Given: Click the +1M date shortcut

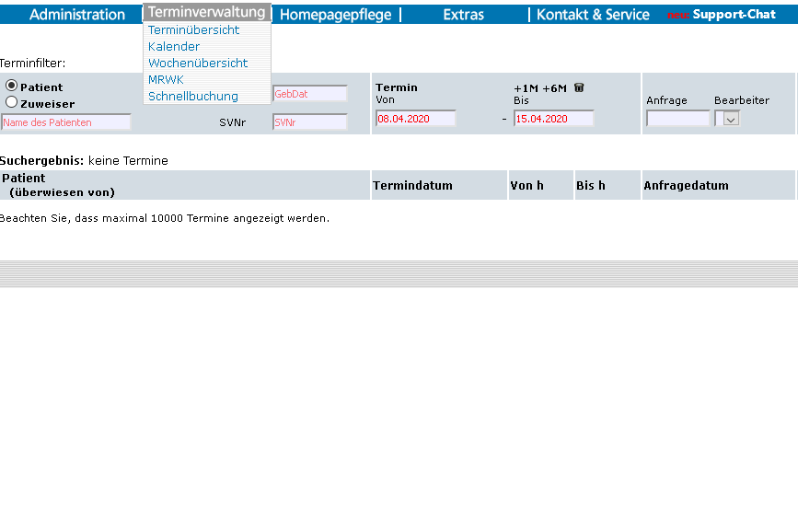Looking at the screenshot, I should tap(526, 88).
